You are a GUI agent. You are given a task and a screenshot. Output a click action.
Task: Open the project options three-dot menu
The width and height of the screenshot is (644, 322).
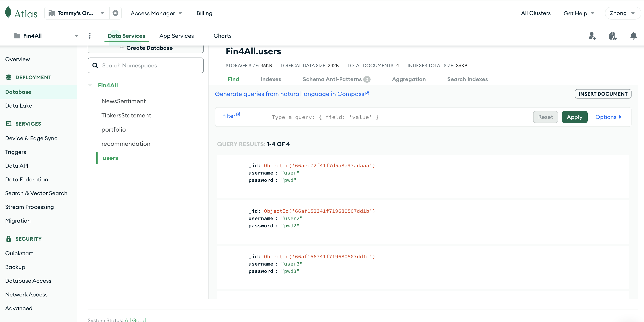tap(90, 36)
